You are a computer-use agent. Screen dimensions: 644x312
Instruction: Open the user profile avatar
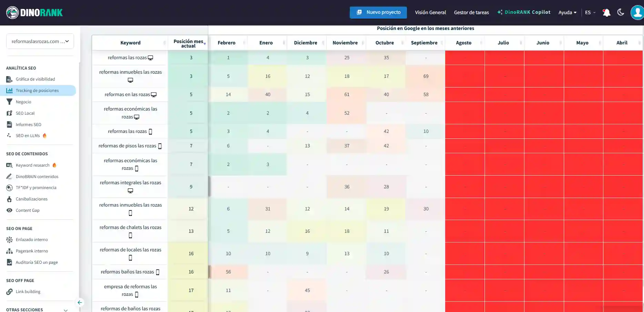click(637, 13)
